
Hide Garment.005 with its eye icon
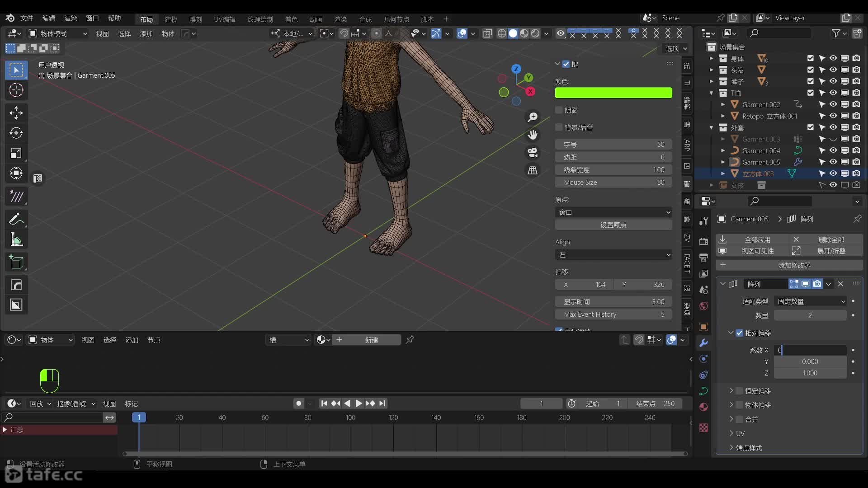click(x=833, y=162)
